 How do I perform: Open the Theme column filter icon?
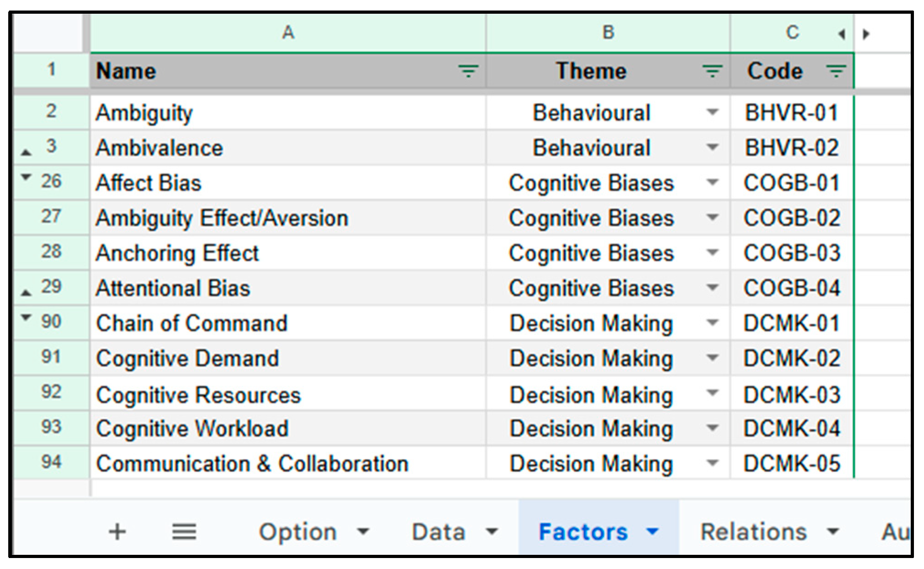712,71
